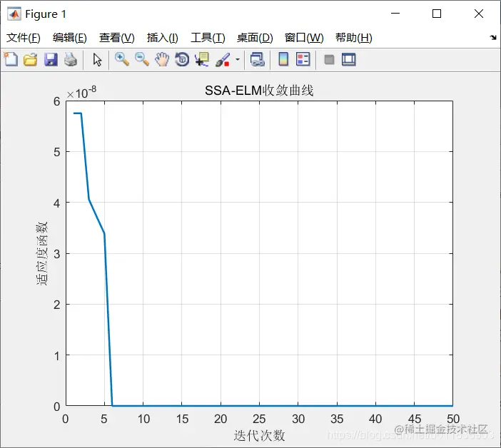The height and width of the screenshot is (448, 501).
Task: Open the 文件(F) menu
Action: point(24,38)
